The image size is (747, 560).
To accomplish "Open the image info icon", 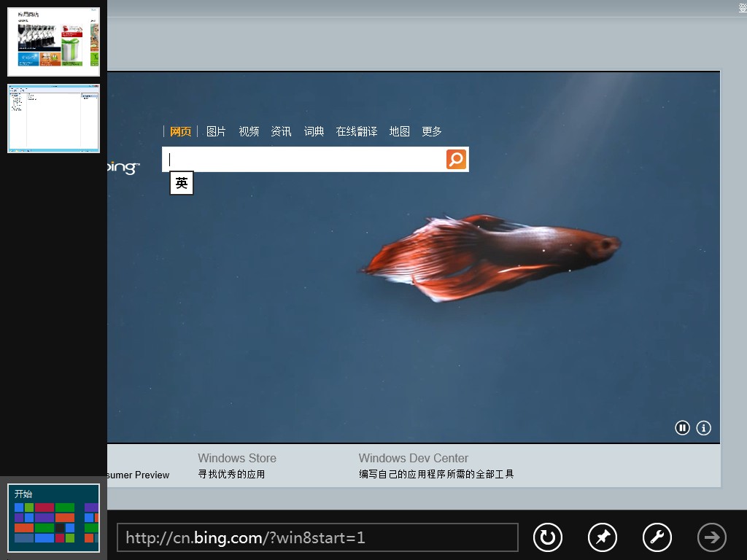I will 704,427.
